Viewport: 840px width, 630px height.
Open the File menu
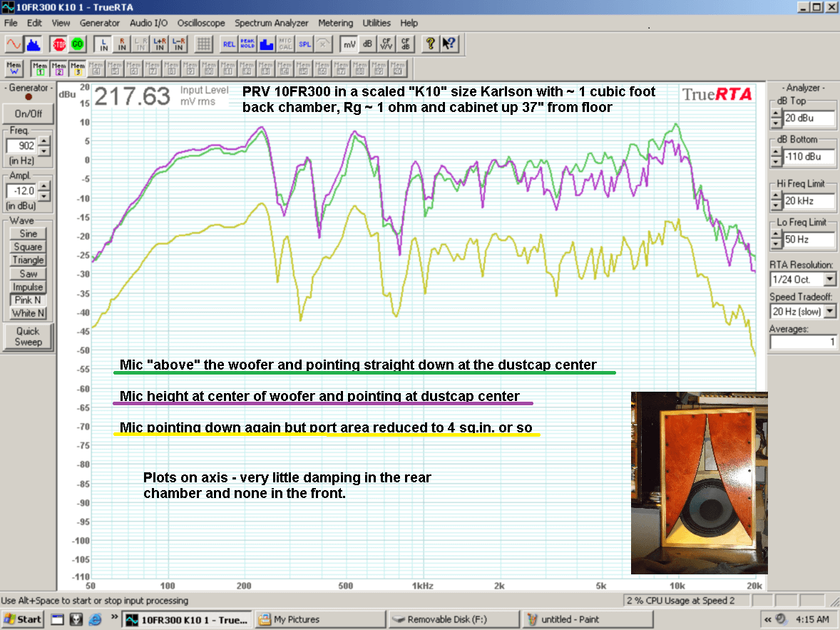[11, 23]
